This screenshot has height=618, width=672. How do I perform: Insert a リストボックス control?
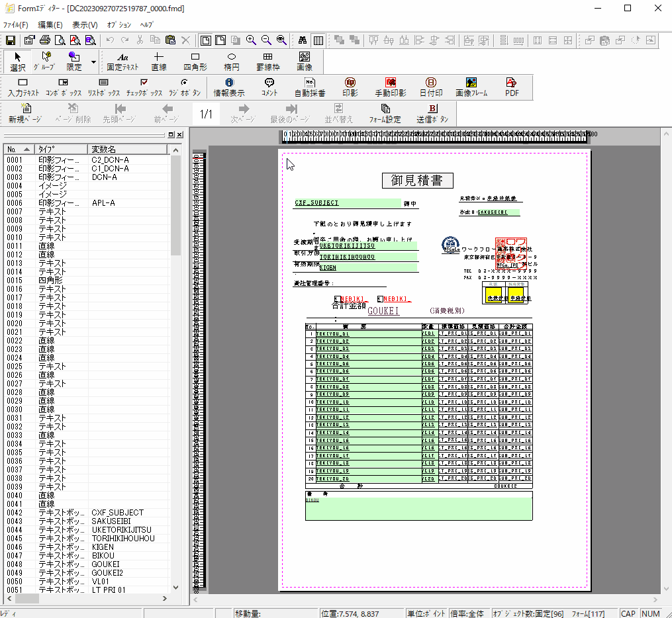(104, 87)
